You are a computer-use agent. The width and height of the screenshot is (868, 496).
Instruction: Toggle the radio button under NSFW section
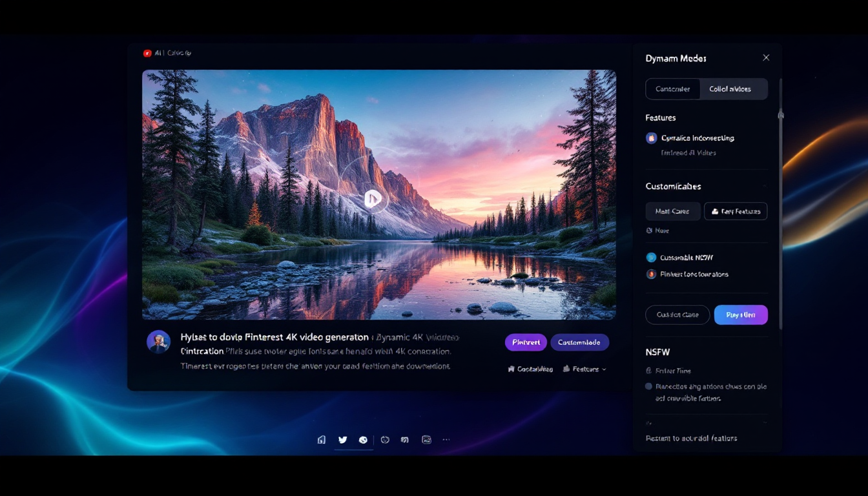point(649,387)
